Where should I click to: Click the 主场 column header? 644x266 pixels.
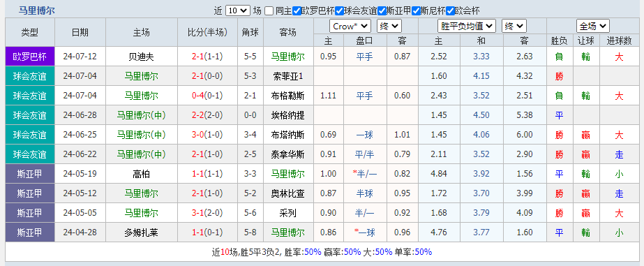(141, 33)
